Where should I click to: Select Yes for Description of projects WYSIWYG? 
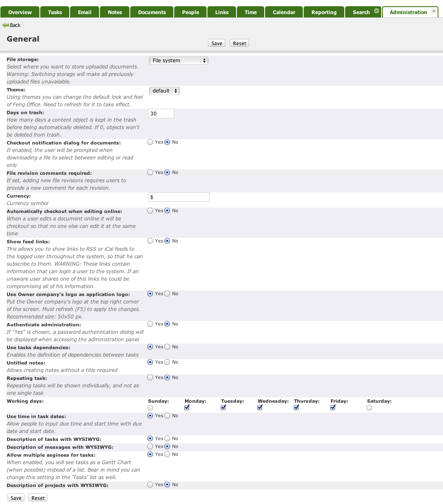pyautogui.click(x=150, y=484)
